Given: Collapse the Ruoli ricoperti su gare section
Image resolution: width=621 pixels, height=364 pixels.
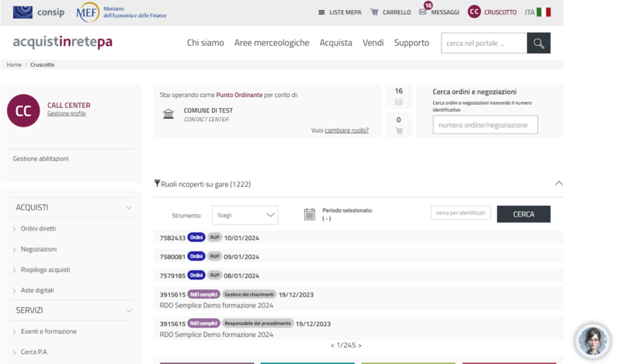Looking at the screenshot, I should point(558,184).
